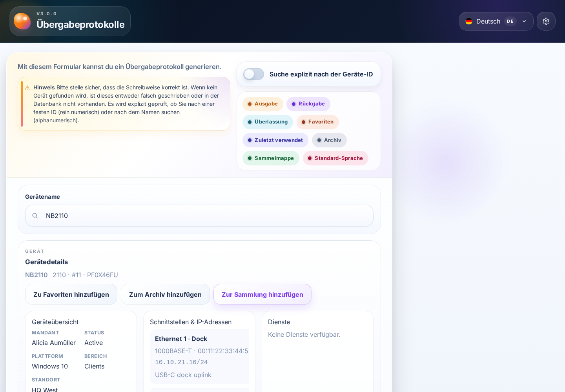Expand language selector chevron arrow

(x=524, y=21)
